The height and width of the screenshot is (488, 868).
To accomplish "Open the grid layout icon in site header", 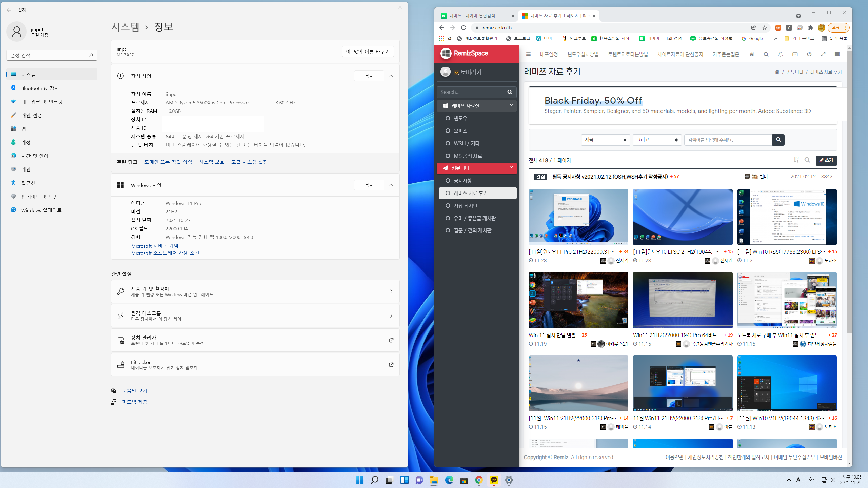I will [837, 54].
